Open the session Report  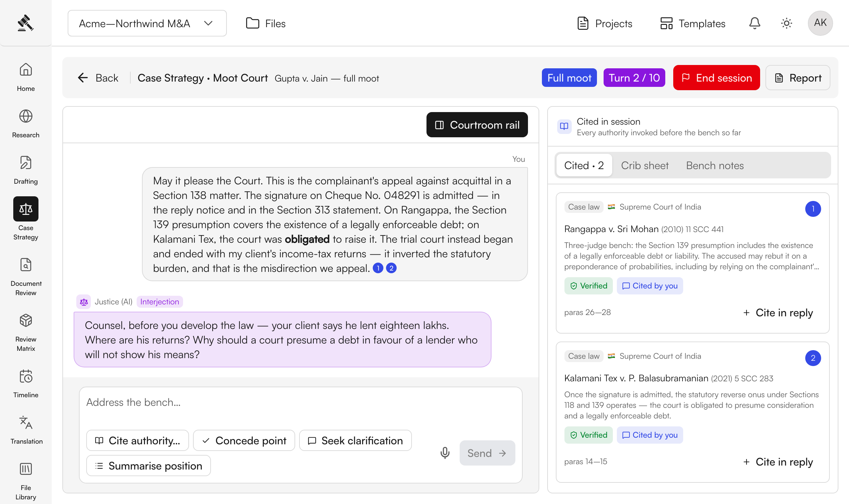798,78
